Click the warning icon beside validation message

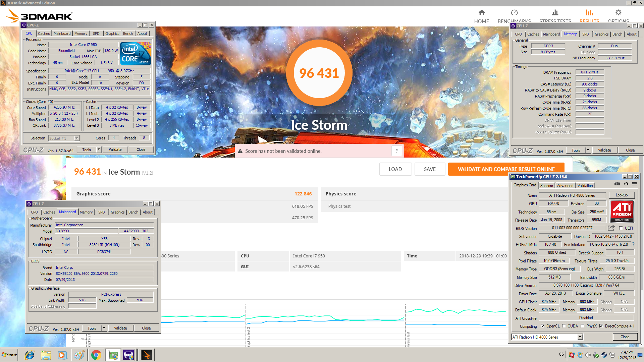(x=240, y=151)
